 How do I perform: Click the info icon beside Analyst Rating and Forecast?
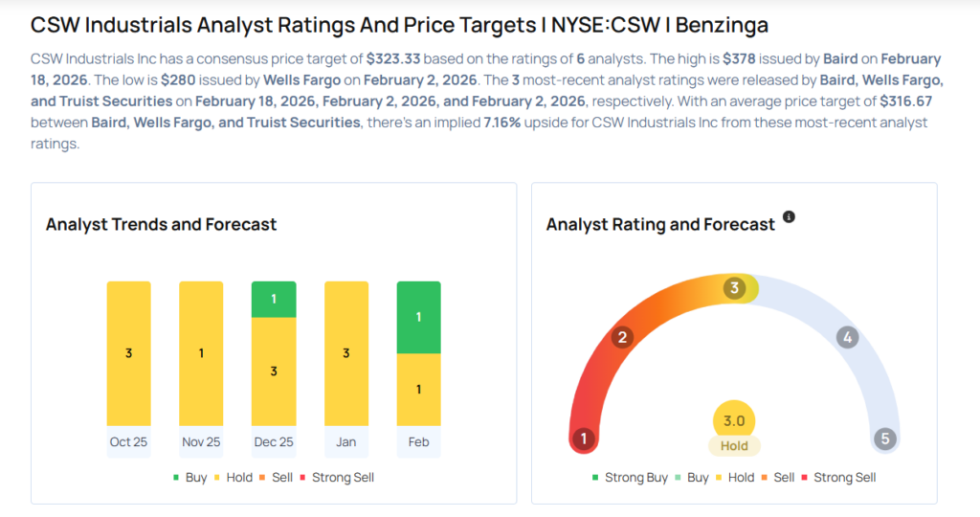click(789, 217)
